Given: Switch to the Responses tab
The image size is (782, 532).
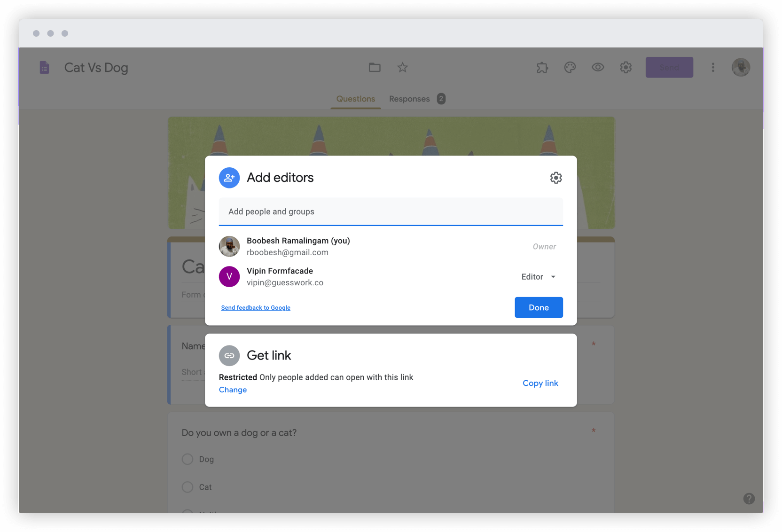Looking at the screenshot, I should point(409,99).
